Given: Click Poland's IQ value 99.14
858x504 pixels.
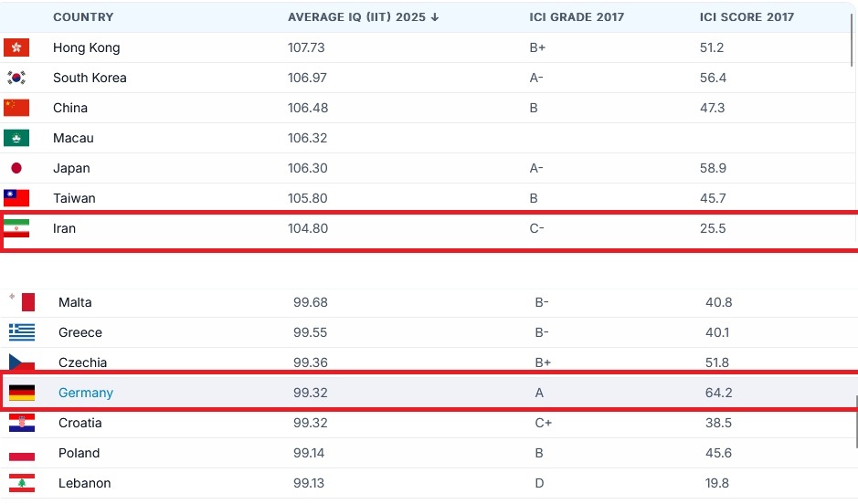Looking at the screenshot, I should point(309,453).
